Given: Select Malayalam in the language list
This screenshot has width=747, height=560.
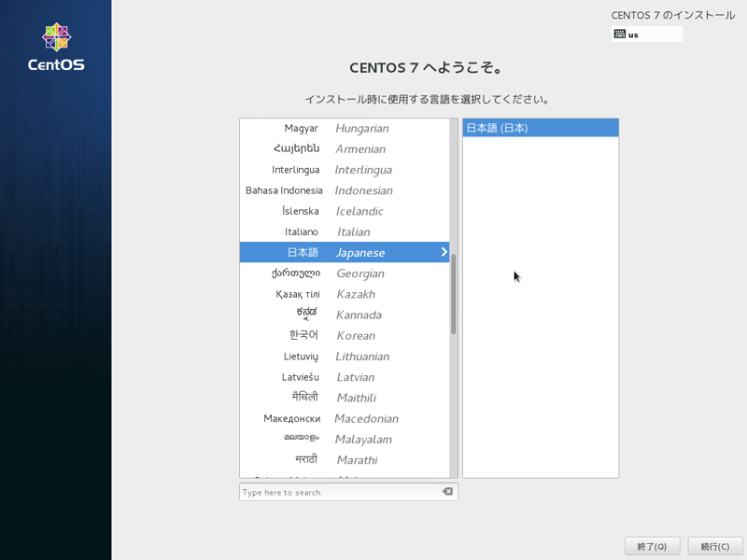Looking at the screenshot, I should (x=345, y=439).
